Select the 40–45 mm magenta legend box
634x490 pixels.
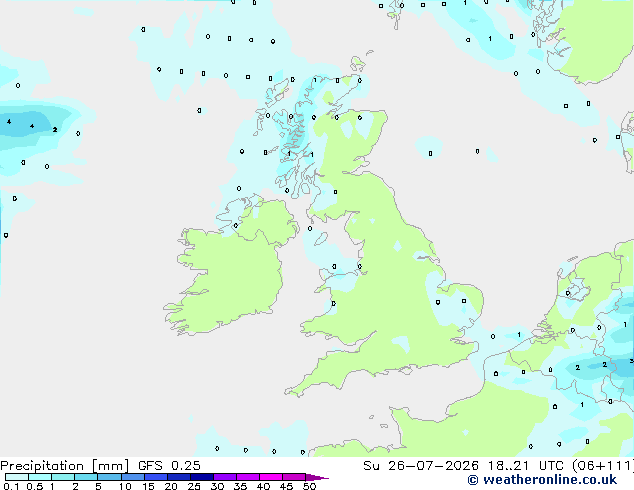click(x=271, y=477)
